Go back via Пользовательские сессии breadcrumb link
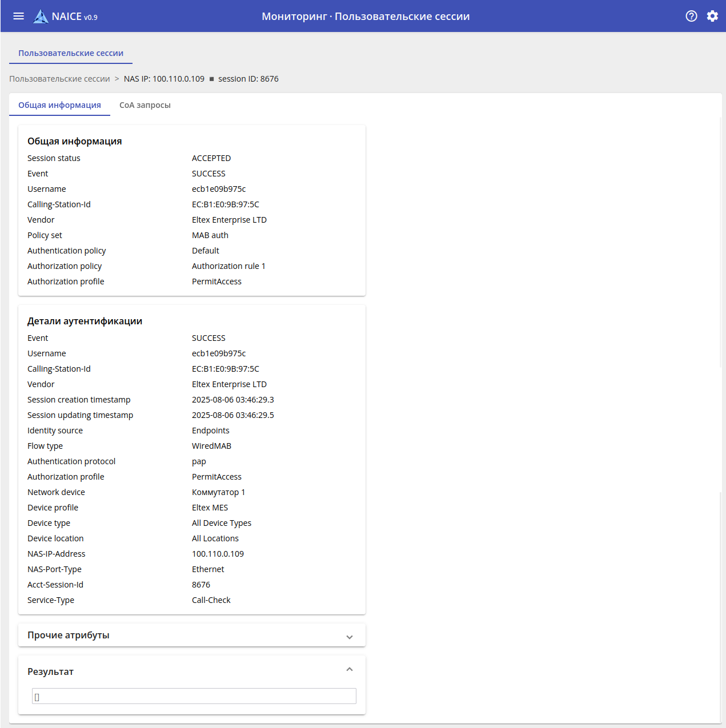Image resolution: width=726 pixels, height=728 pixels. point(59,79)
